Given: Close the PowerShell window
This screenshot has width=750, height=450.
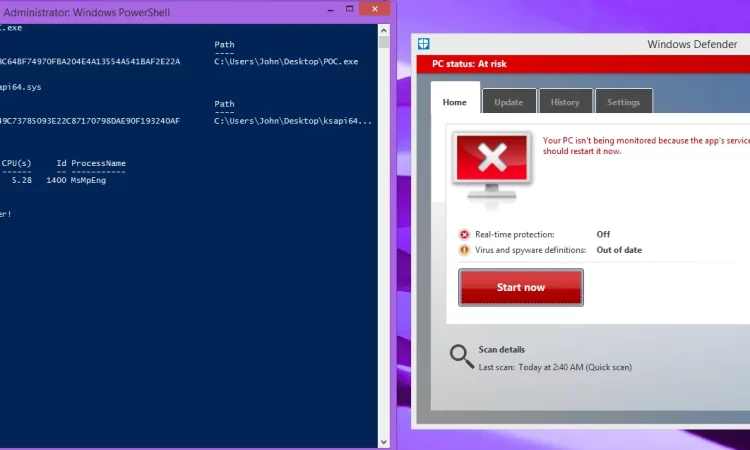Looking at the screenshot, I should pyautogui.click(x=375, y=9).
